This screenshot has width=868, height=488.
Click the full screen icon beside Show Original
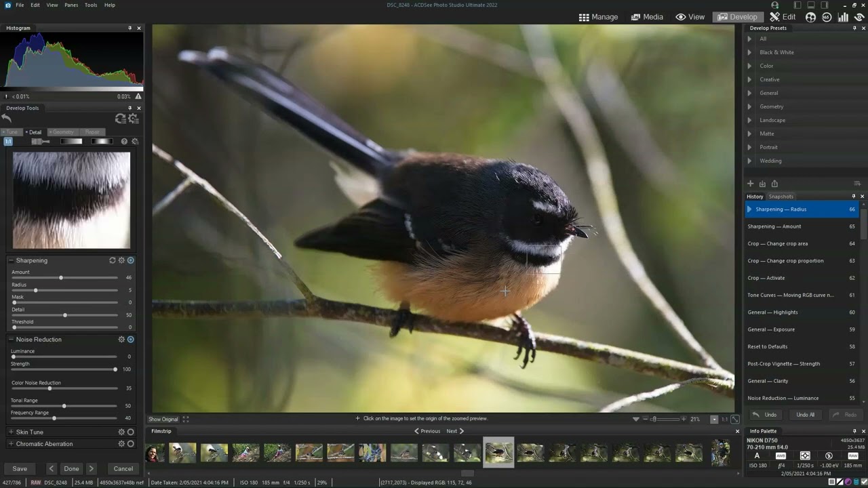[x=186, y=419]
